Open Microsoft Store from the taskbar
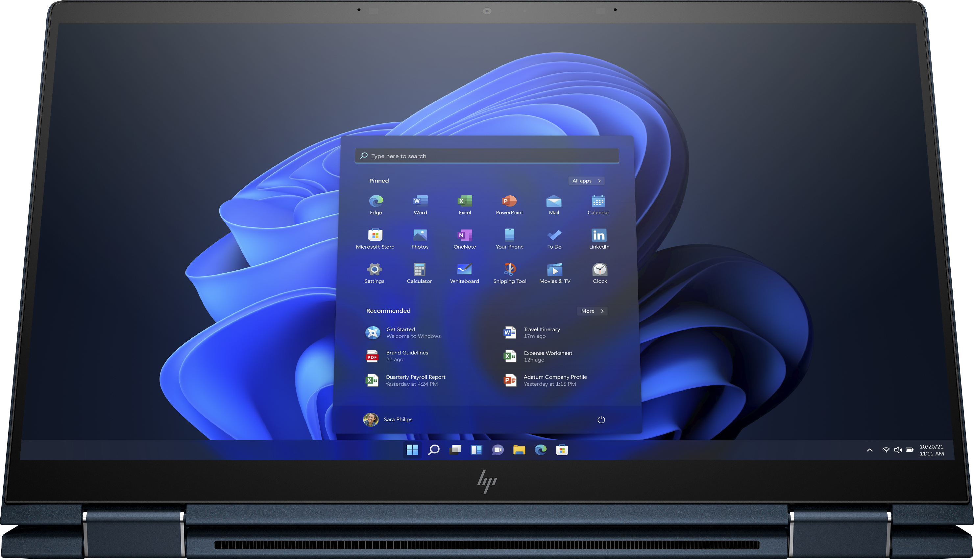Image resolution: width=974 pixels, height=560 pixels. click(562, 450)
